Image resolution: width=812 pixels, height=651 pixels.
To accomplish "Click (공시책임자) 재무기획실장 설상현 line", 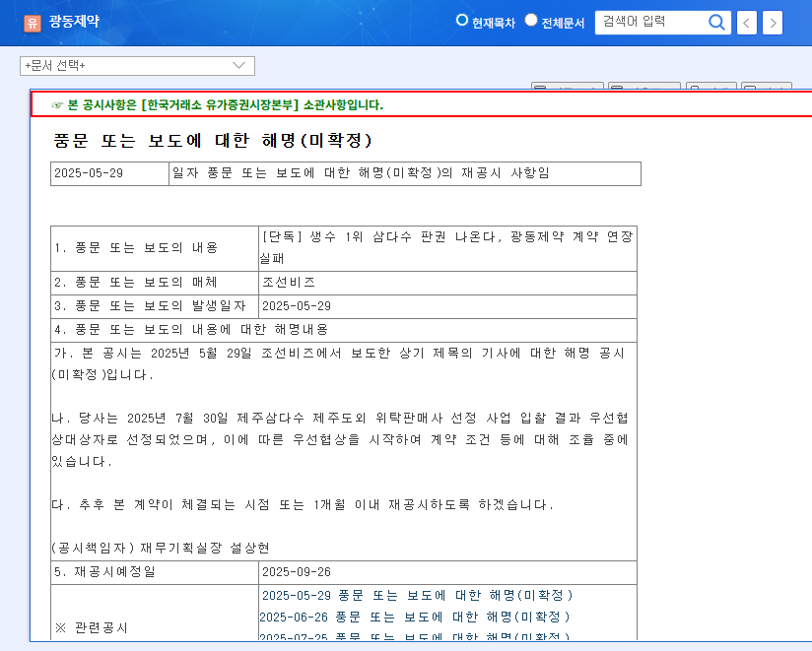I will 161,548.
